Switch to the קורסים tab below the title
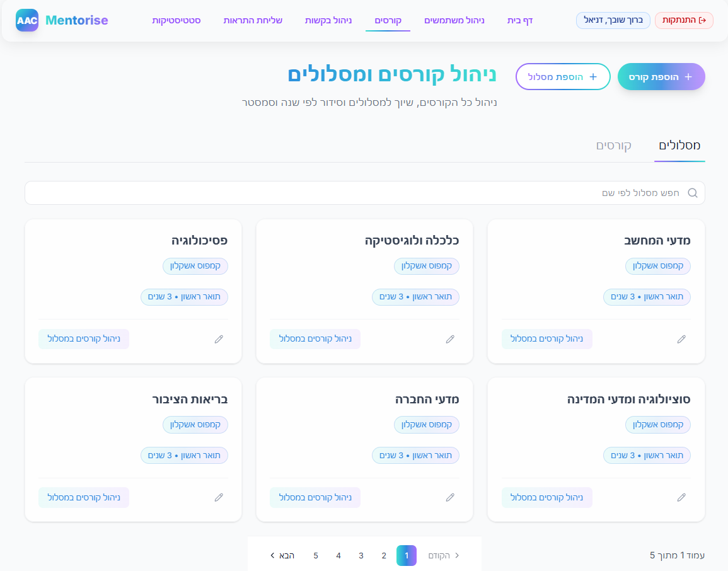The height and width of the screenshot is (571, 728). click(x=614, y=146)
